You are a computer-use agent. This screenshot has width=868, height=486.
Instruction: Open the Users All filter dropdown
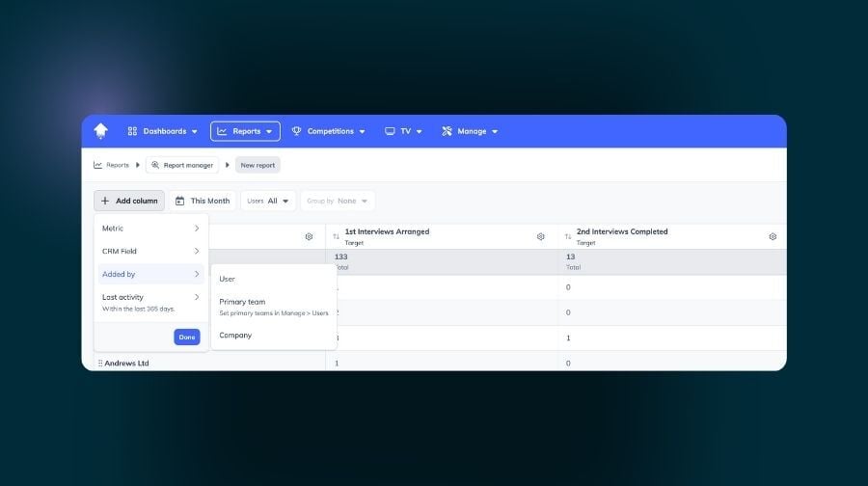click(268, 201)
